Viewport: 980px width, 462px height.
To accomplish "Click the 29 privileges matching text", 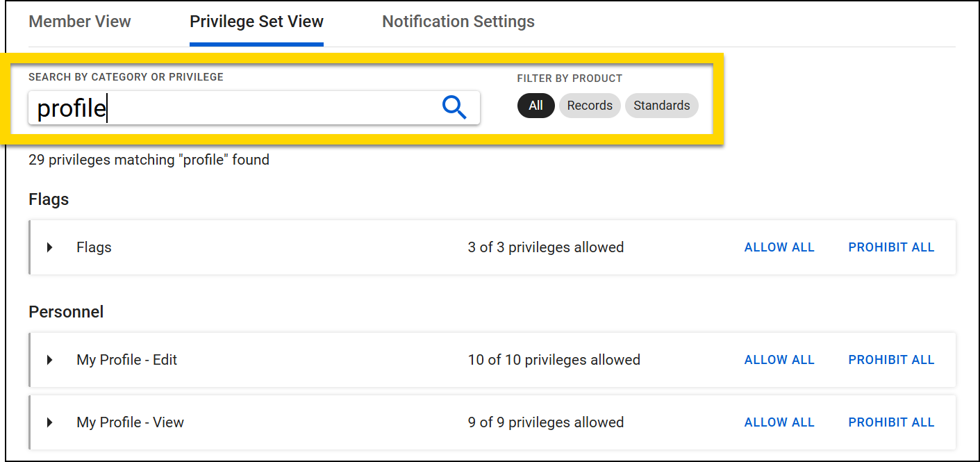I will 148,159.
